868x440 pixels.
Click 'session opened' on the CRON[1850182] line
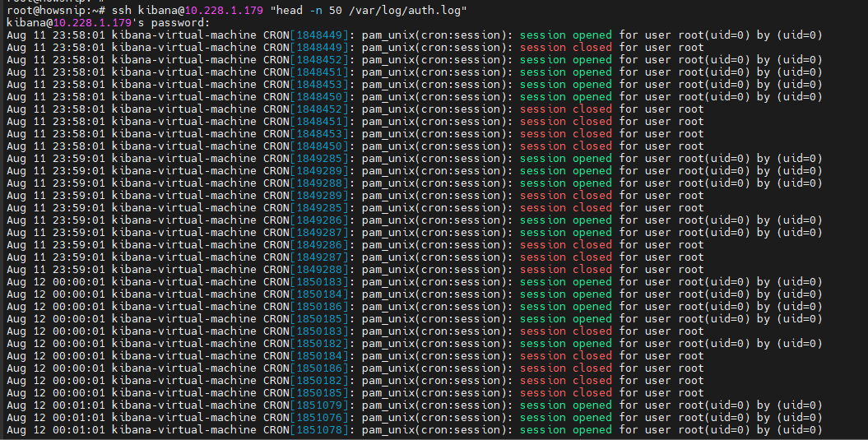pos(566,344)
